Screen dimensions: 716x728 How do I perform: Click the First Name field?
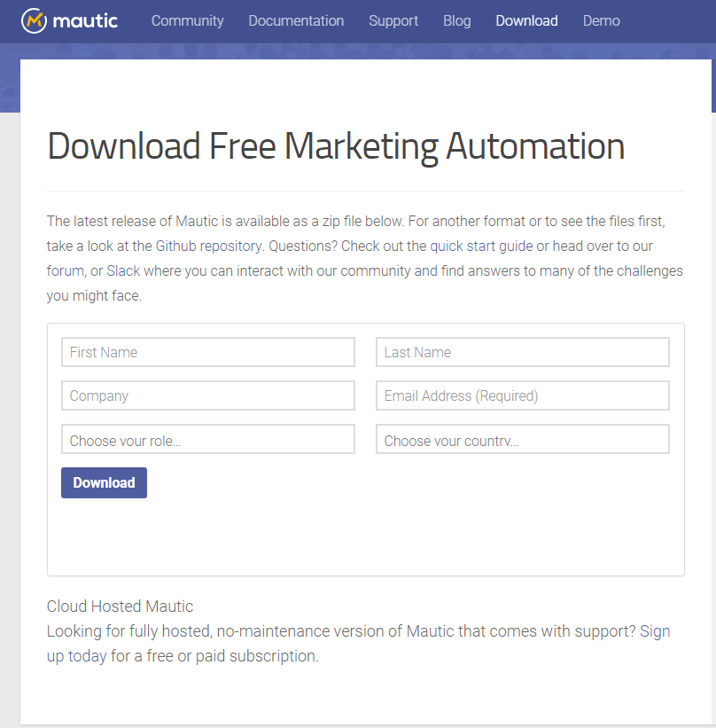pyautogui.click(x=208, y=352)
